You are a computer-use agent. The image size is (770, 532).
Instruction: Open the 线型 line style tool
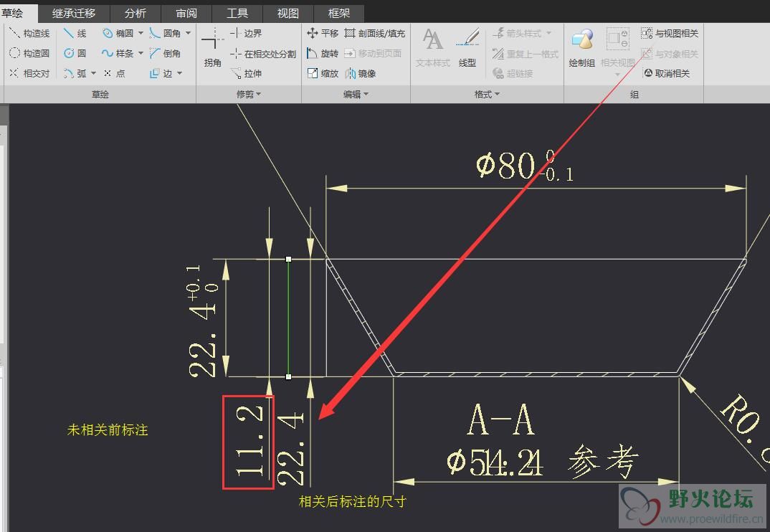tap(467, 47)
